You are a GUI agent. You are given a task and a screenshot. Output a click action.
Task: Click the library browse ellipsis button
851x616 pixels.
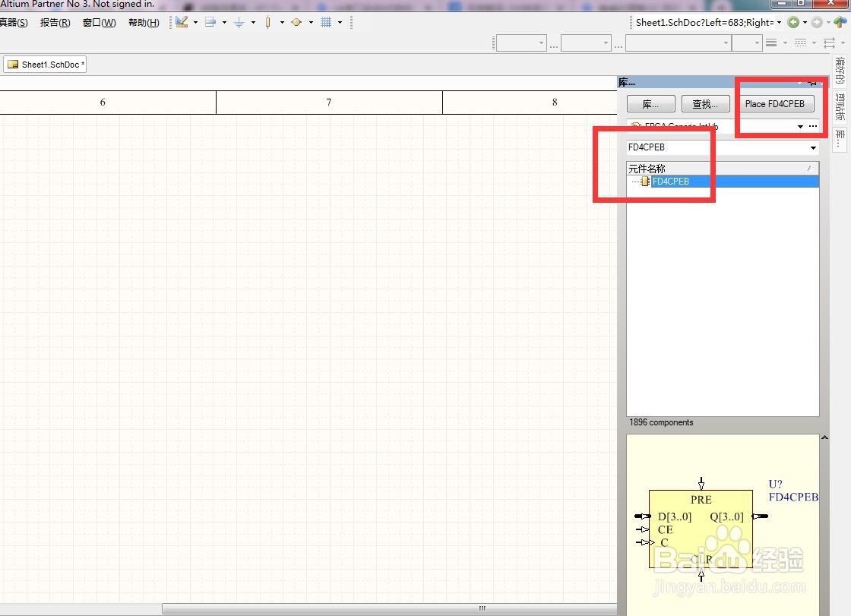tap(812, 126)
